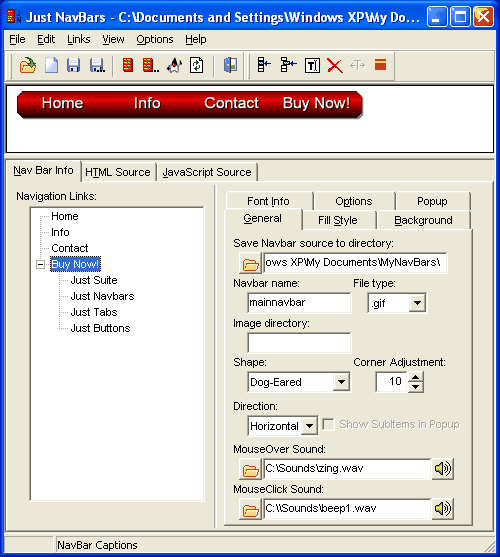Image resolution: width=500 pixels, height=557 pixels.
Task: Select Info in the Navigation Links tree
Action: [x=60, y=232]
